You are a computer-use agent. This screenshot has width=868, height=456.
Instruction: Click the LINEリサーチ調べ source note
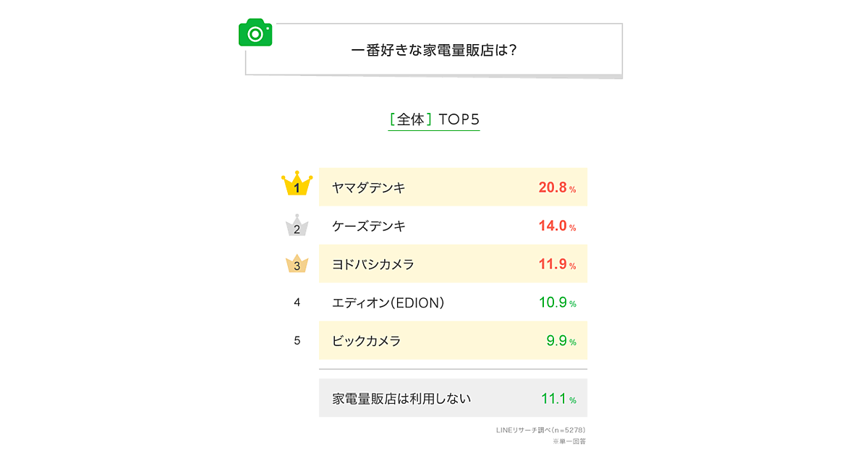[x=540, y=430]
